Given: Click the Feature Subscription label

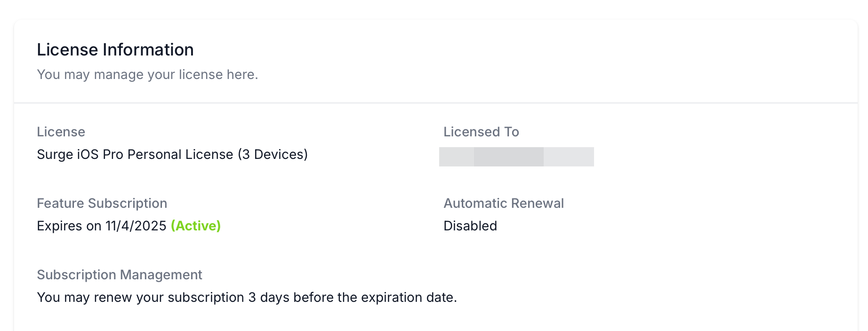Looking at the screenshot, I should (102, 204).
